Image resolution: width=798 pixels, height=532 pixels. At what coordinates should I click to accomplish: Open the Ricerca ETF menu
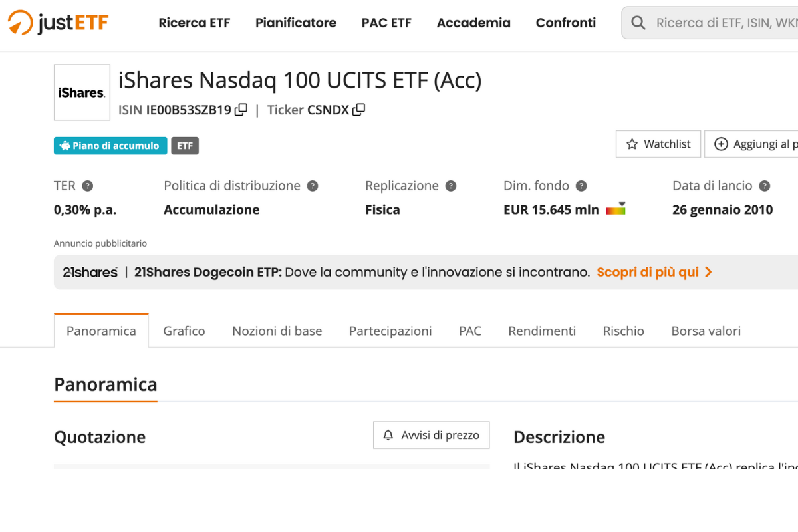pos(194,23)
